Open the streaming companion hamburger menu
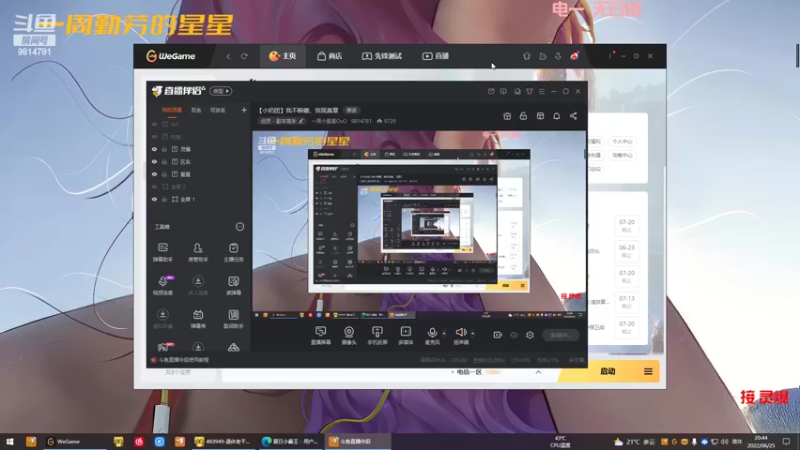The width and height of the screenshot is (800, 450). [542, 91]
